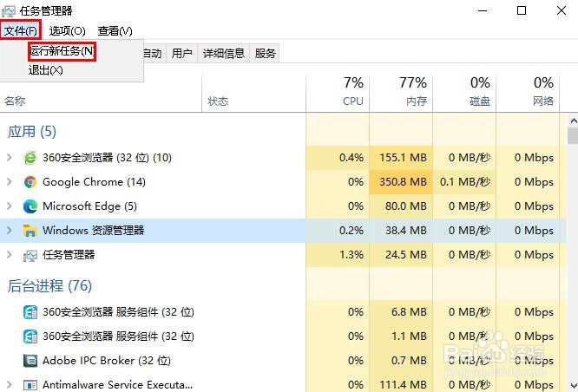Choose 运行新任务(N) from the menu

tap(62, 51)
